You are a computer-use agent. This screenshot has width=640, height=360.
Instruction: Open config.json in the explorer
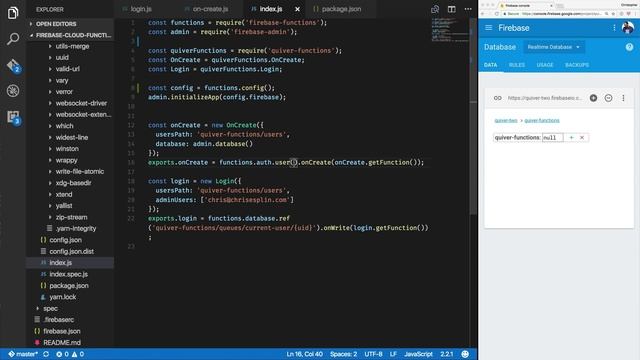click(70, 240)
